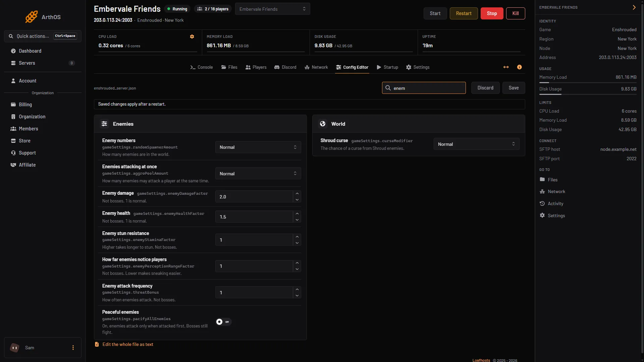Click the config search field containing enem
644x362 pixels.
pyautogui.click(x=424, y=88)
